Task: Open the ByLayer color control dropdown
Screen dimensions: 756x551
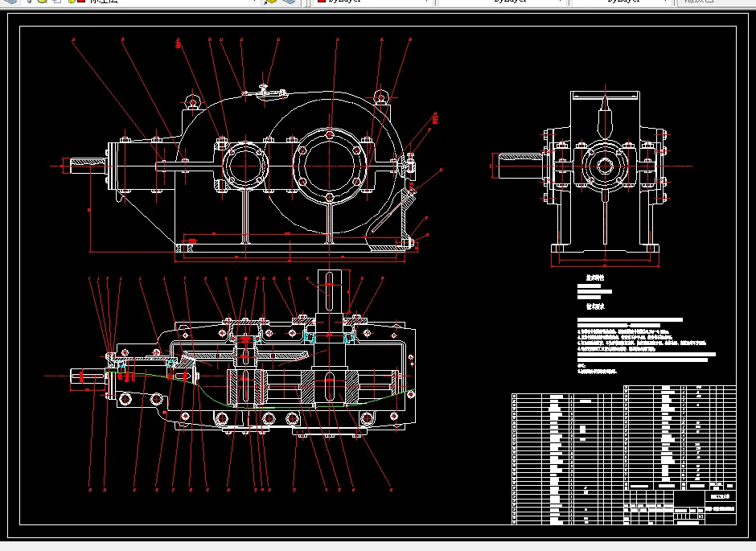Action: click(x=372, y=2)
